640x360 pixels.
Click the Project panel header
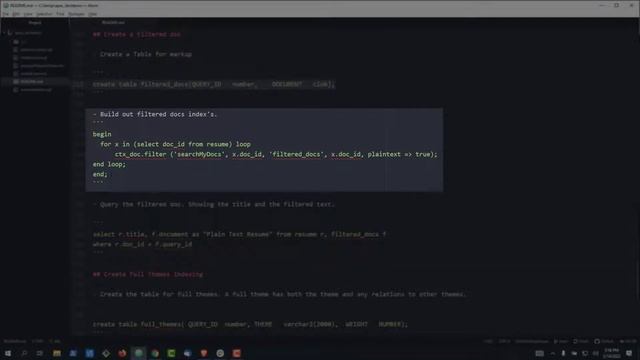[x=35, y=22]
